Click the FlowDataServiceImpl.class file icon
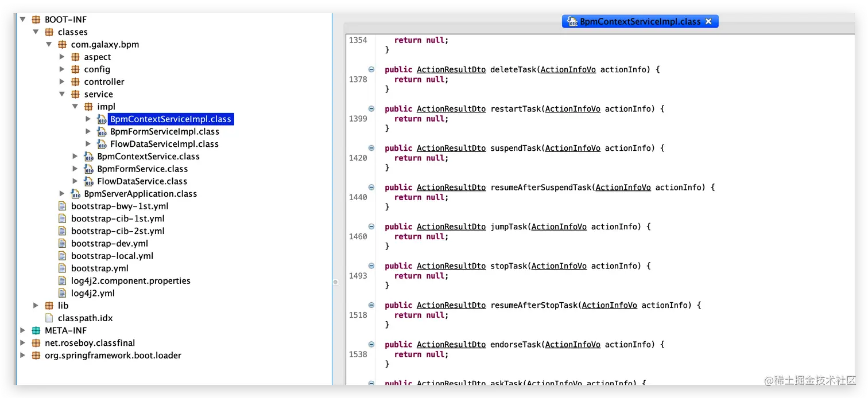The width and height of the screenshot is (868, 398). click(102, 144)
